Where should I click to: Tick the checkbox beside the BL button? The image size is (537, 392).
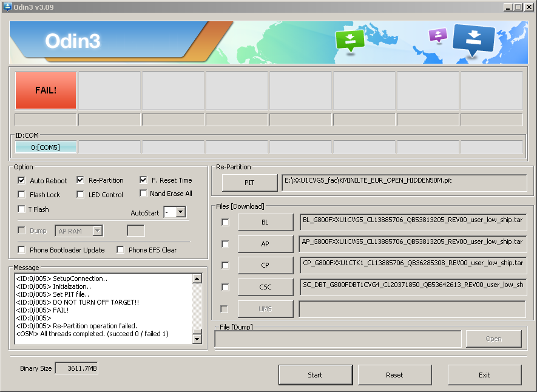[225, 223]
